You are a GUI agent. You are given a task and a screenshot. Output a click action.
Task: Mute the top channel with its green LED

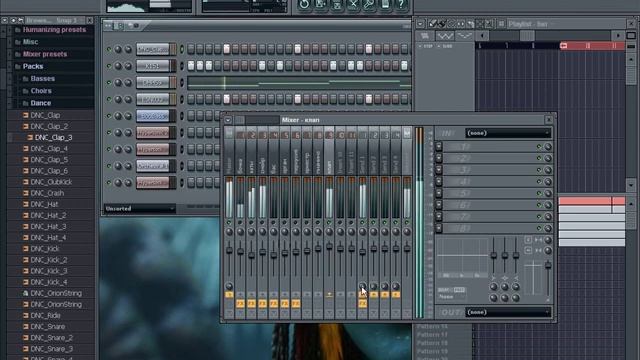point(109,49)
